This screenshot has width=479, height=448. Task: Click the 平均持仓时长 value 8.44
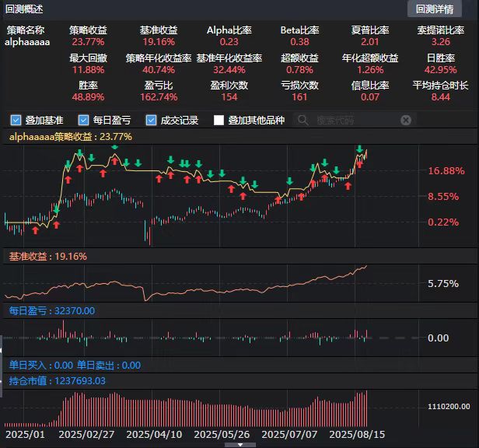point(441,97)
